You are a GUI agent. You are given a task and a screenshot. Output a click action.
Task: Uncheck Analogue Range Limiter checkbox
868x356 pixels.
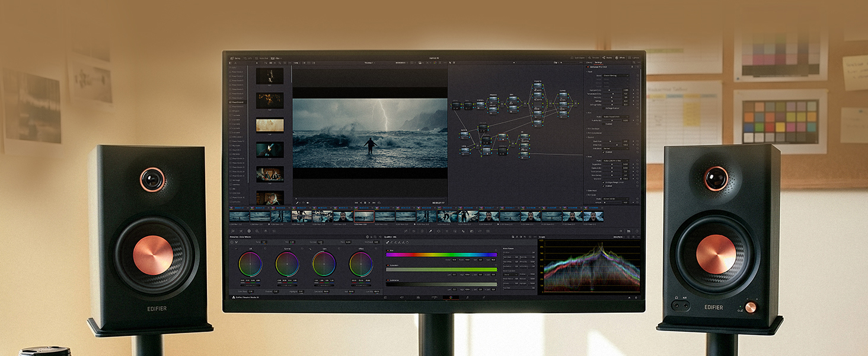603,182
